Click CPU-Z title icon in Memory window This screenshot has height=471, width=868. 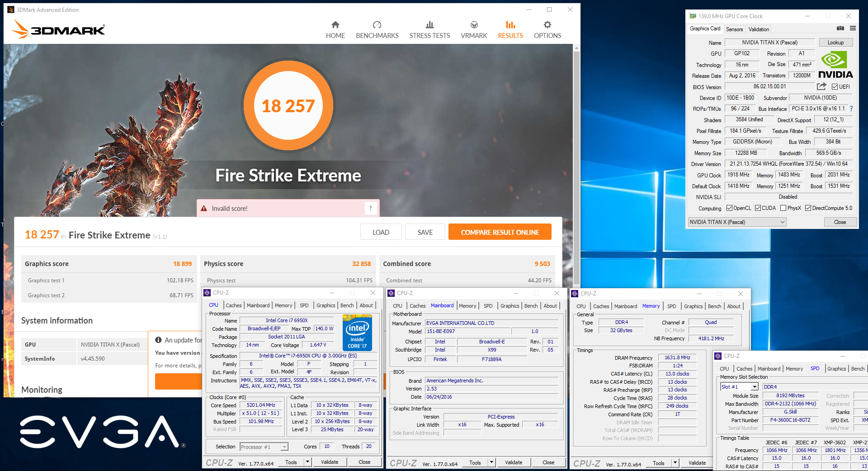pos(575,294)
